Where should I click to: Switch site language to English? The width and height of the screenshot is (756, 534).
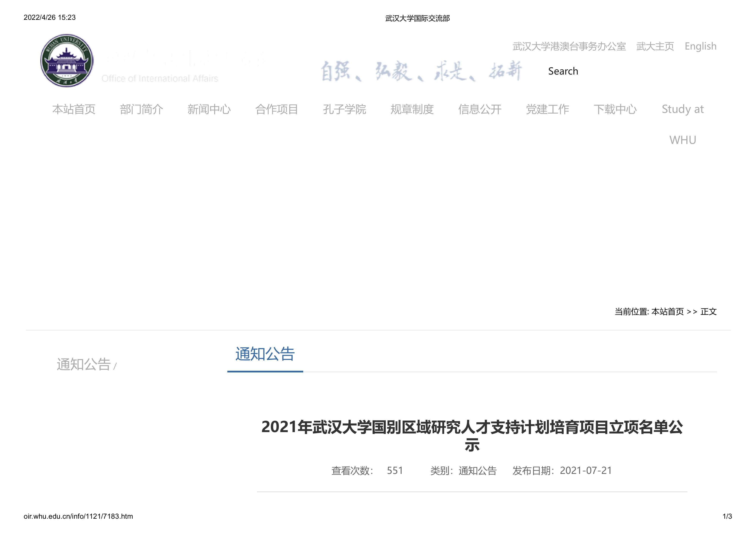click(x=700, y=46)
